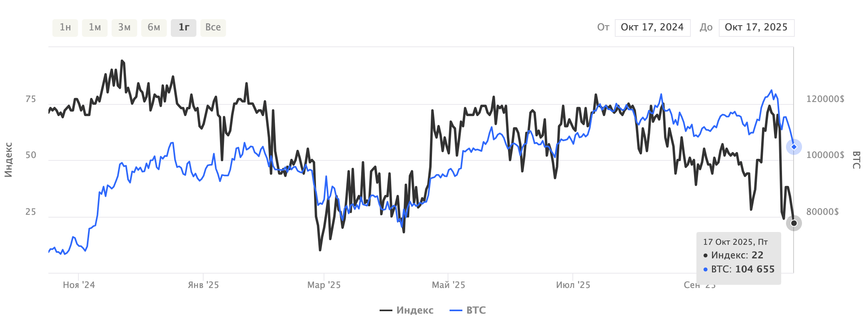The image size is (868, 328).
Task: Open the До end date field
Action: [756, 28]
